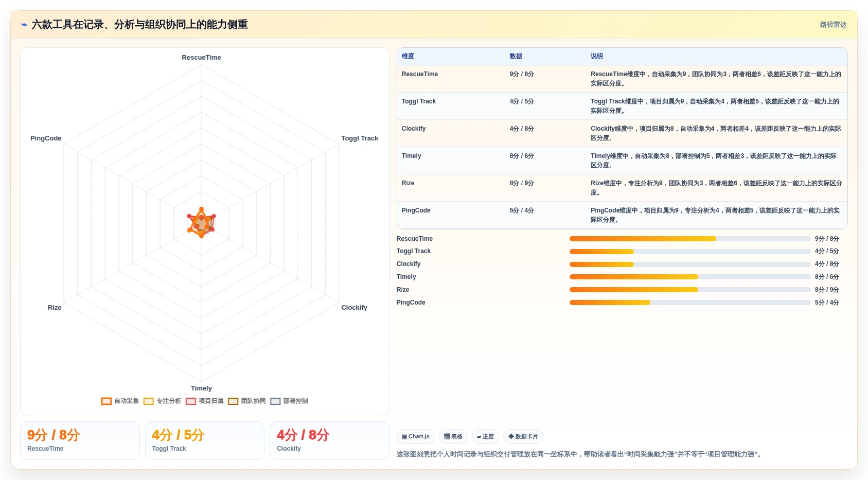Click the Chart.js tag chip

tap(416, 437)
